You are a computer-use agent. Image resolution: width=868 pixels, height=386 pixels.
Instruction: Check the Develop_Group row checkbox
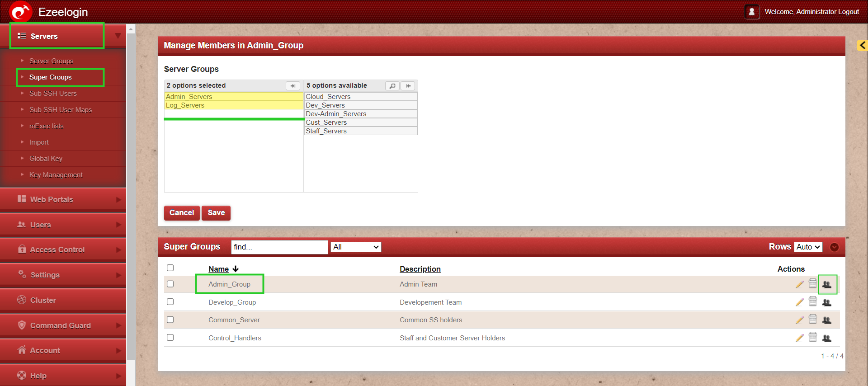click(x=170, y=301)
